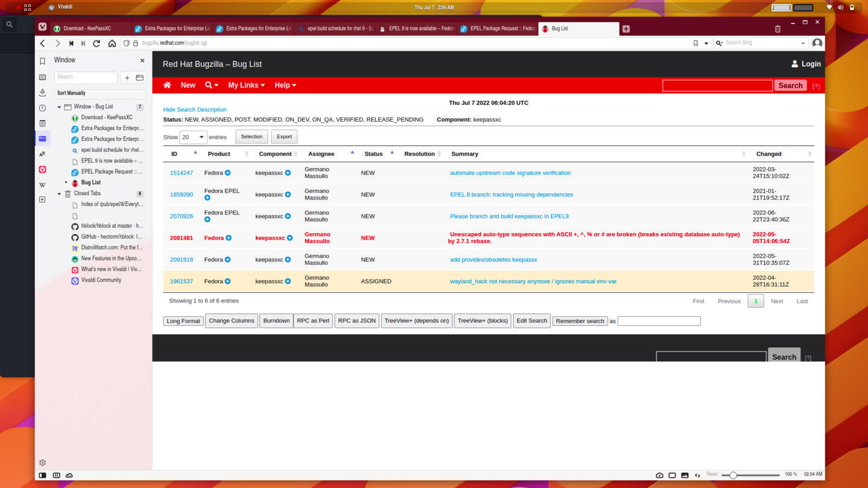Click New in the Bugzilla menu bar
868x488 pixels.
click(x=188, y=85)
